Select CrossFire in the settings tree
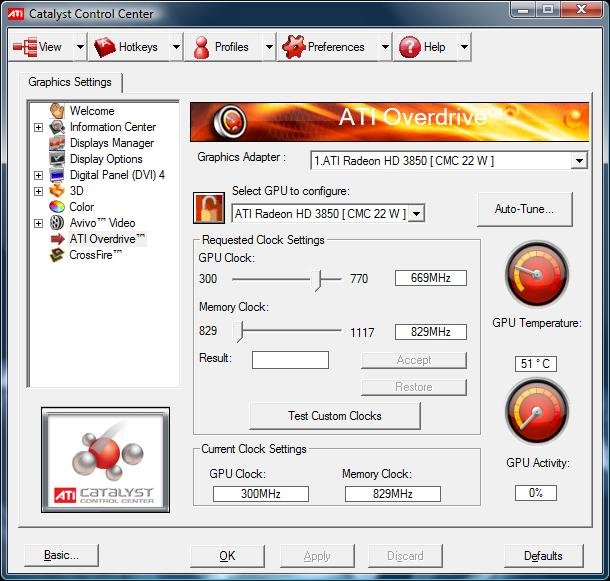Screen dimensions: 610x581 coord(95,255)
